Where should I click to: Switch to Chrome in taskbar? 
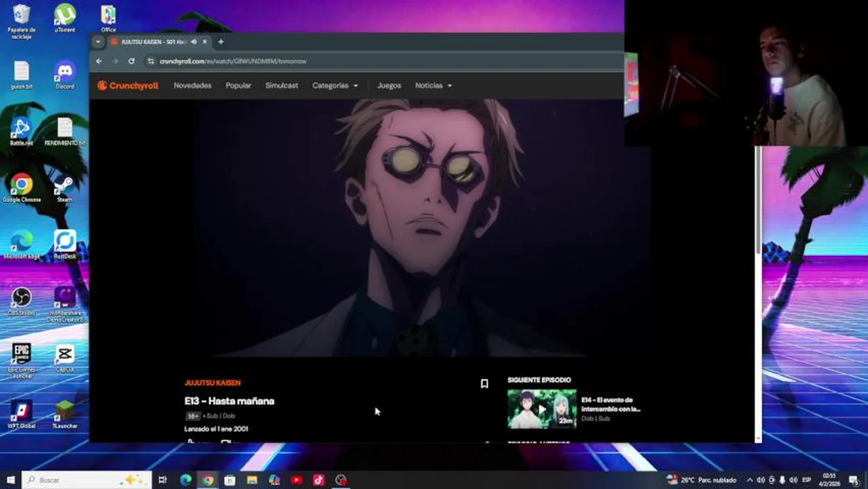click(x=208, y=480)
